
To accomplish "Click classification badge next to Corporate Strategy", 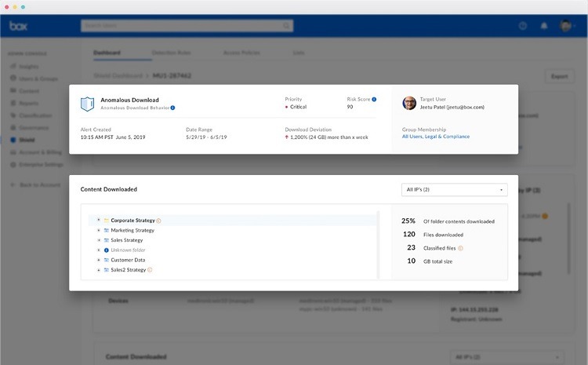I will (158, 221).
